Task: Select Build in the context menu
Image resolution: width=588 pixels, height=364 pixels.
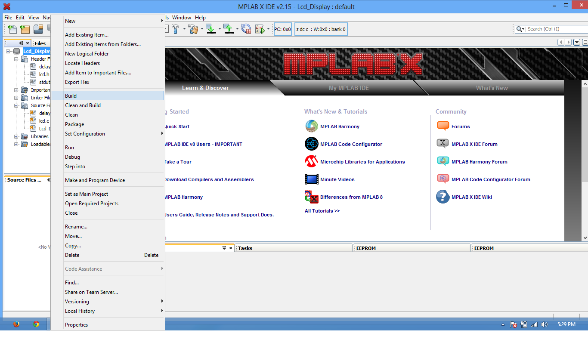Action: (x=108, y=96)
